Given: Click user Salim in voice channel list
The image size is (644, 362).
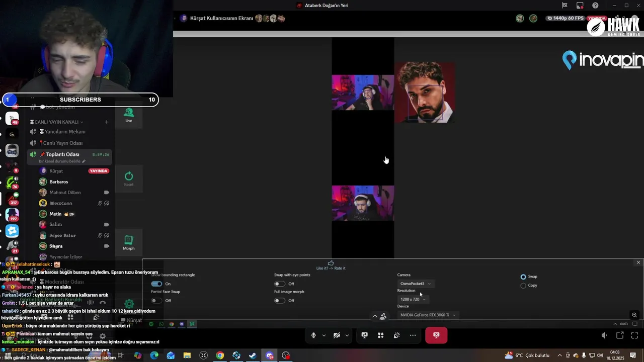Looking at the screenshot, I should 74,225.
